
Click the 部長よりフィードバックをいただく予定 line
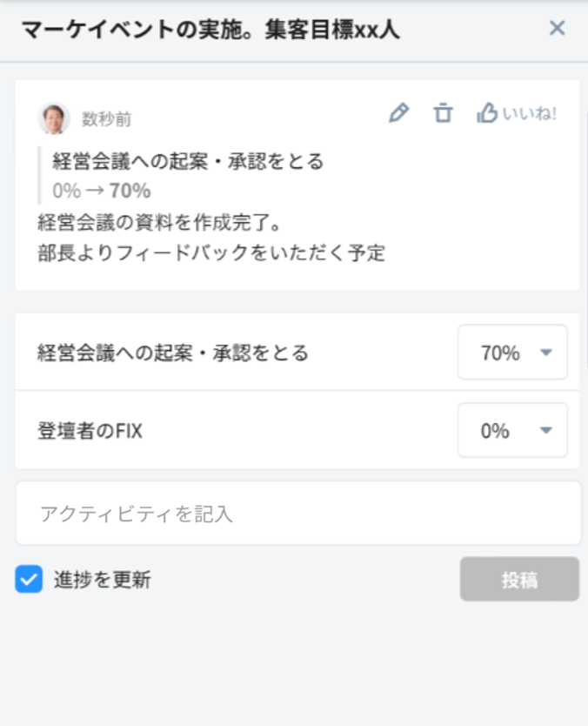(x=211, y=252)
